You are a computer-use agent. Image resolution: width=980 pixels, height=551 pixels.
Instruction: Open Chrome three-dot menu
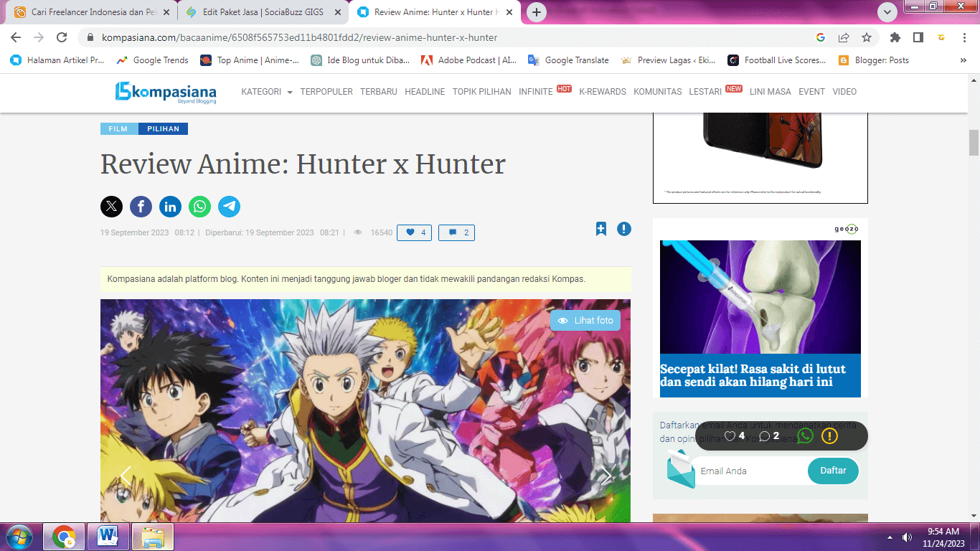click(x=965, y=37)
